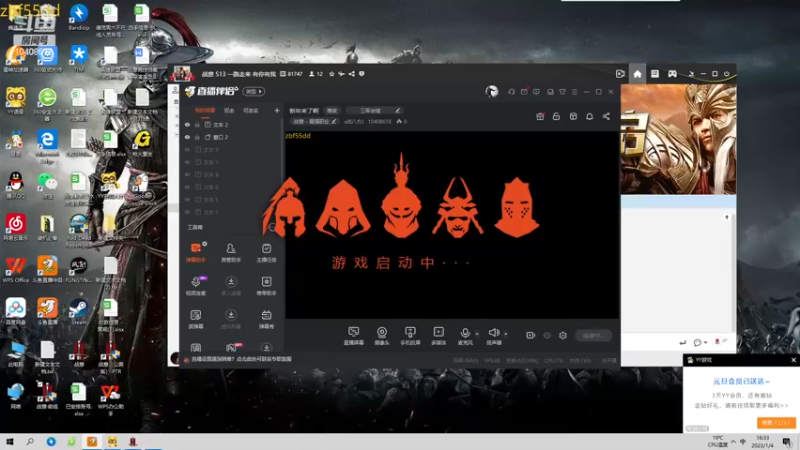Go to the YY home icon
Image resolution: width=800 pixels, height=450 pixels.
pos(637,74)
